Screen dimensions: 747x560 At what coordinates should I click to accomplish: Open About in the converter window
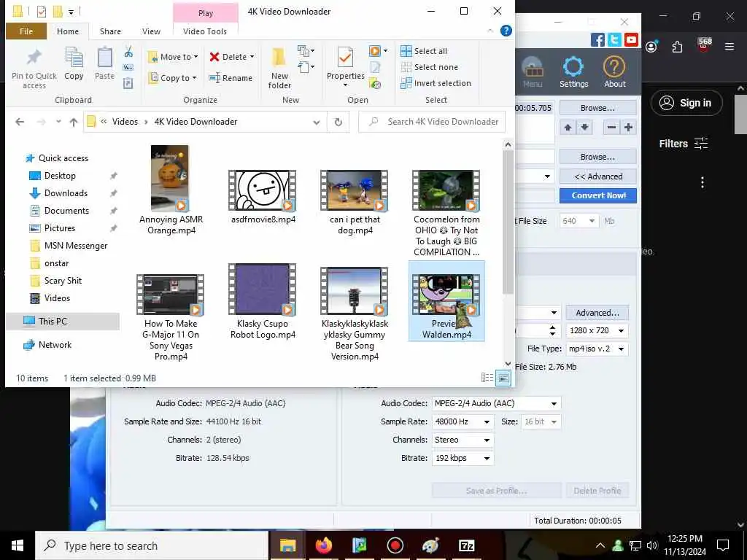pyautogui.click(x=614, y=72)
